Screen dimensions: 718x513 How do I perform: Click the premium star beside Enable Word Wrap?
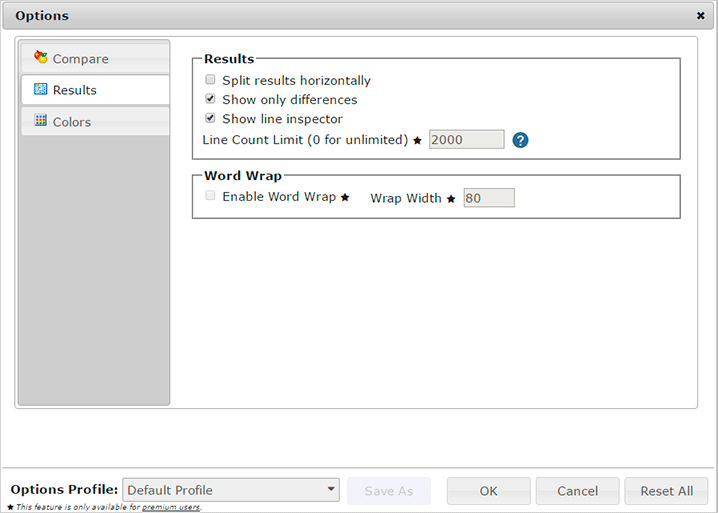coord(345,198)
